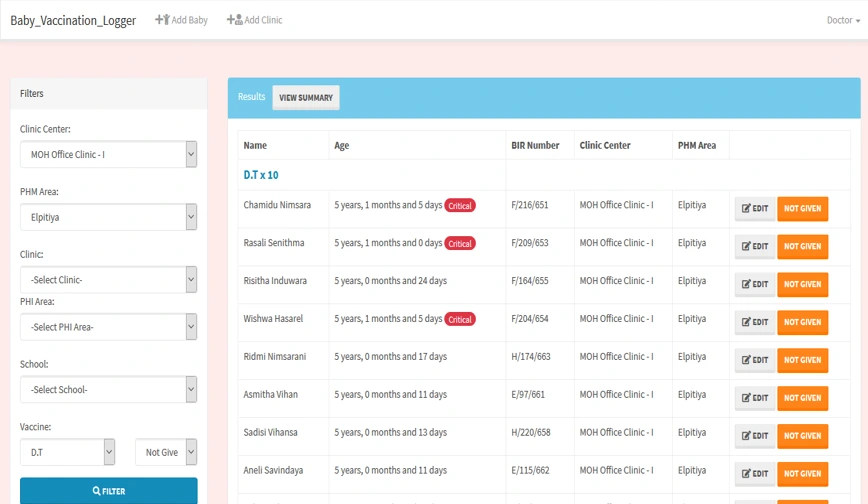Toggle Not Given status for Sadisi Vihansa

pos(802,436)
